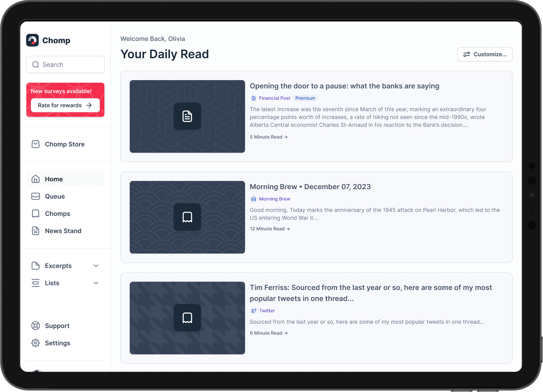Click the Support help icon
Image resolution: width=543 pixels, height=392 pixels.
[36, 325]
